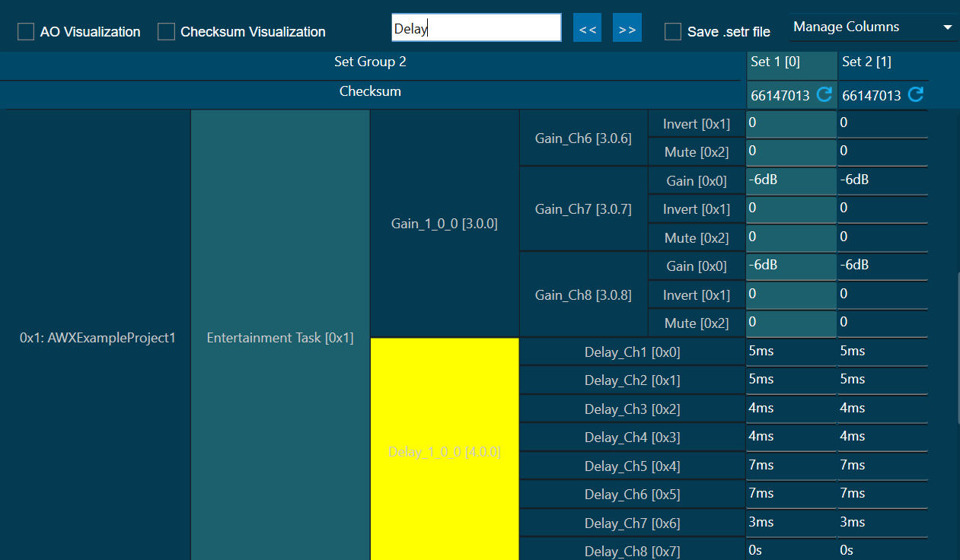Click Delay_Ch7 [0x6] parameter row
Image resolution: width=960 pixels, height=560 pixels.
pos(633,523)
